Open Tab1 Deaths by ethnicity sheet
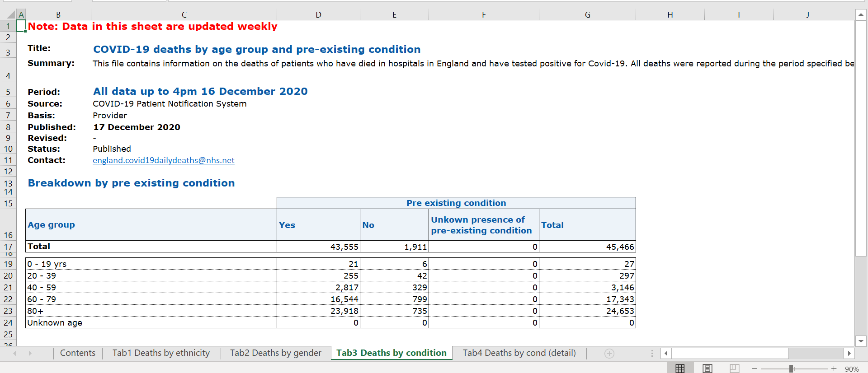 (161, 353)
